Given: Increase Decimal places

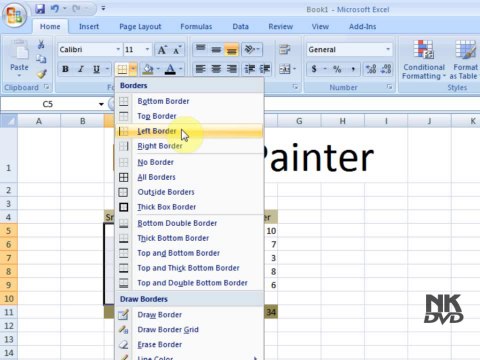Looking at the screenshot, I should tap(371, 69).
